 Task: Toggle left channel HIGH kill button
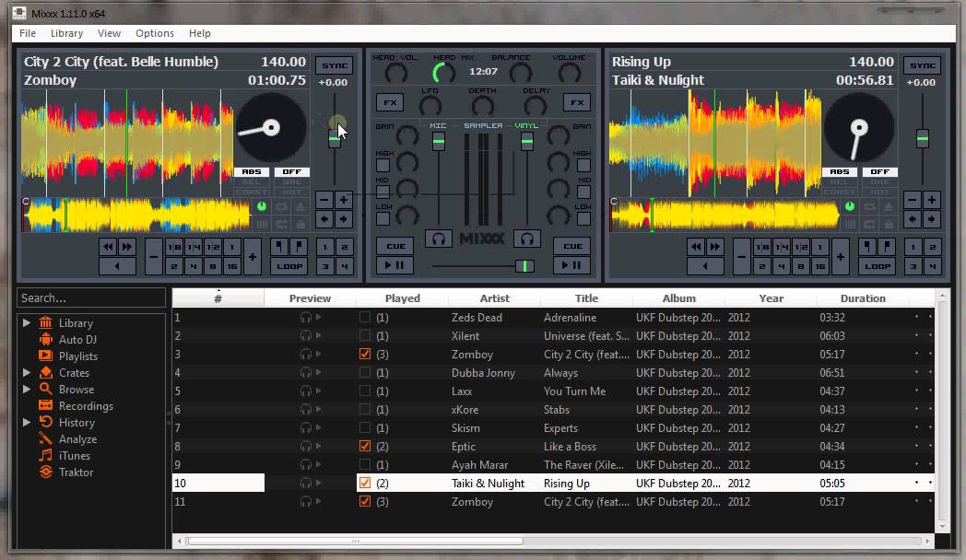383,165
